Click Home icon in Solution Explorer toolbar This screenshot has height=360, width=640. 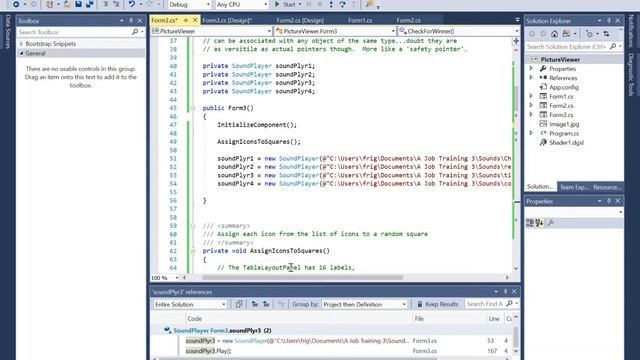[554, 34]
